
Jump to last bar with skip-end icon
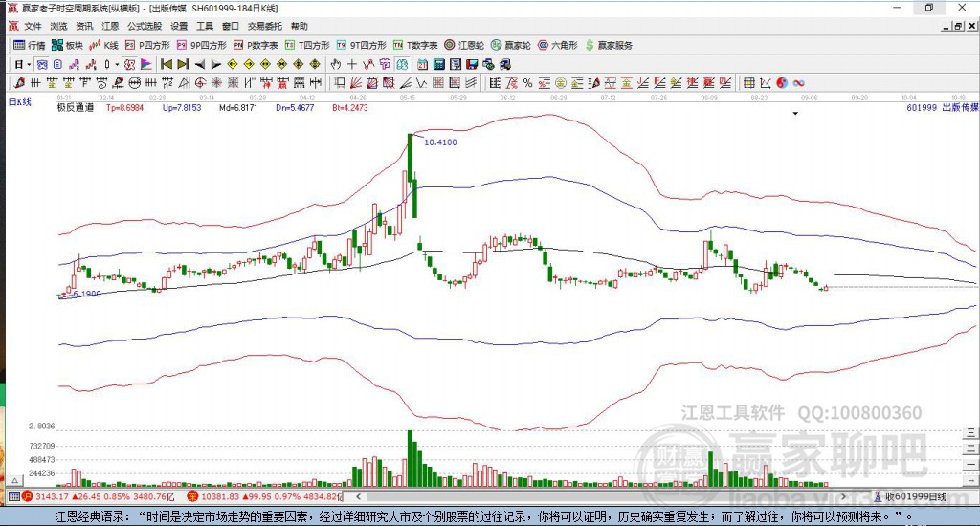183,64
